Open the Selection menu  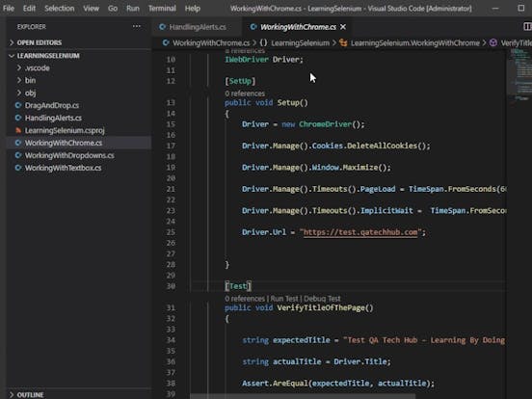60,8
